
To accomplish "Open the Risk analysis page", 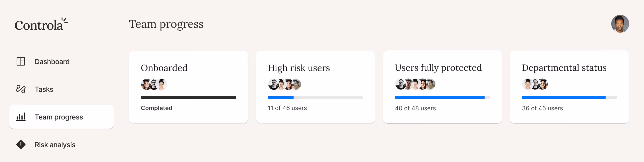I will (55, 145).
